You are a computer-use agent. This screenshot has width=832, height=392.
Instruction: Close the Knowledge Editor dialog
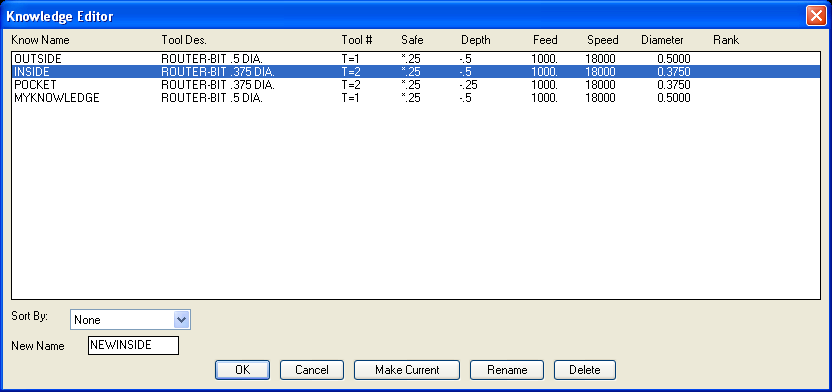pyautogui.click(x=816, y=15)
